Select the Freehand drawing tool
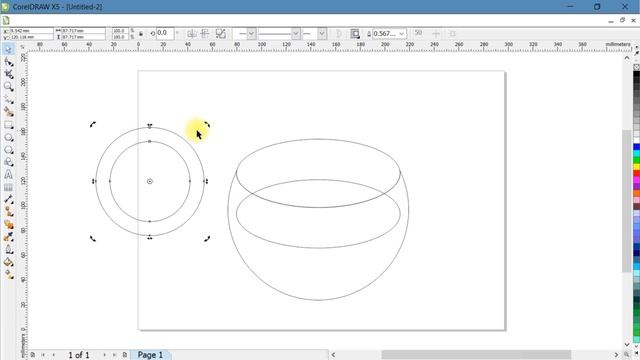 pos(8,99)
